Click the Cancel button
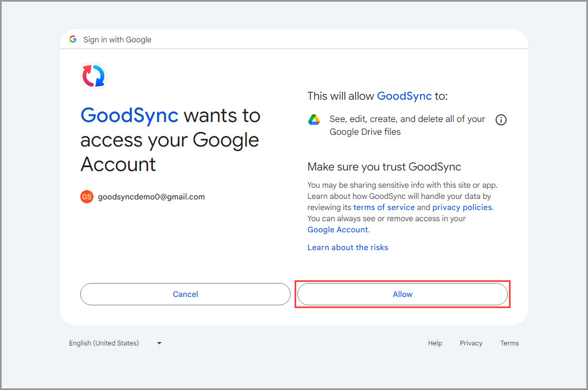The height and width of the screenshot is (390, 588). [185, 294]
